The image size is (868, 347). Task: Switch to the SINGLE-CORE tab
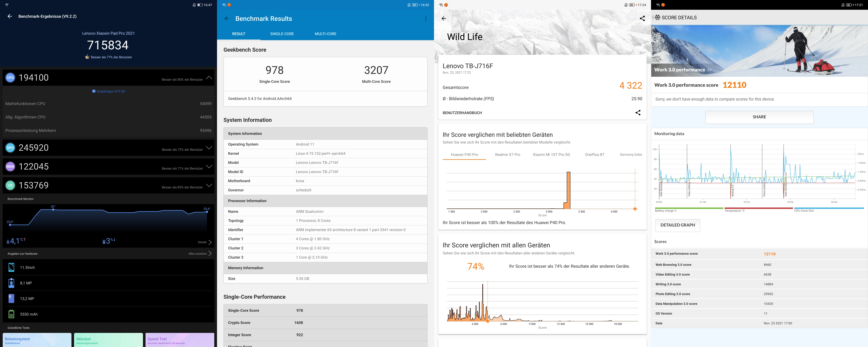coord(282,34)
